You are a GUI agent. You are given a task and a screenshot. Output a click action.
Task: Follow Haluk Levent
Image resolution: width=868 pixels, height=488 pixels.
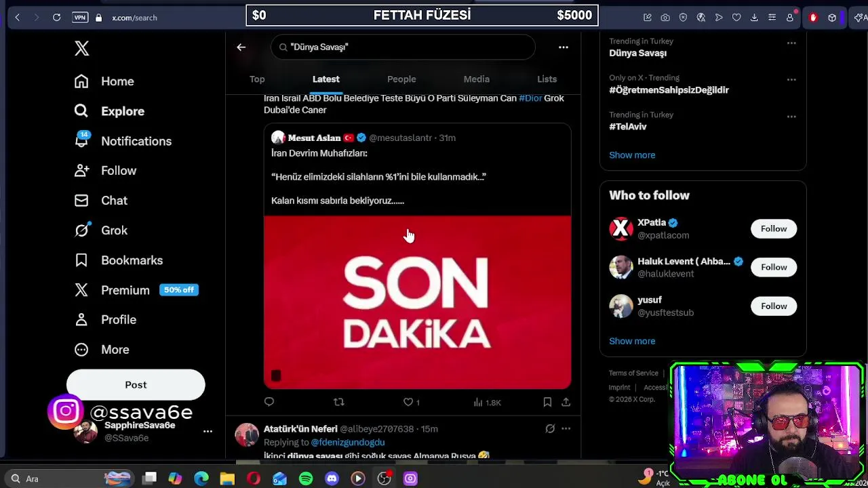click(x=774, y=267)
